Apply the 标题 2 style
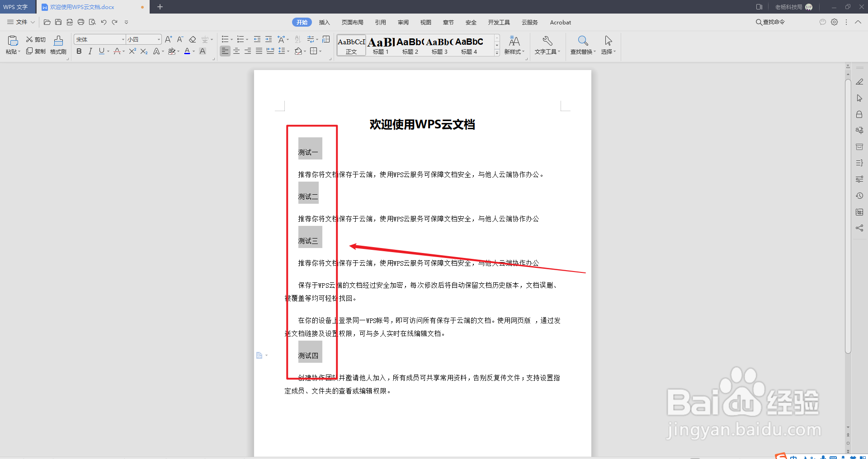 [410, 46]
